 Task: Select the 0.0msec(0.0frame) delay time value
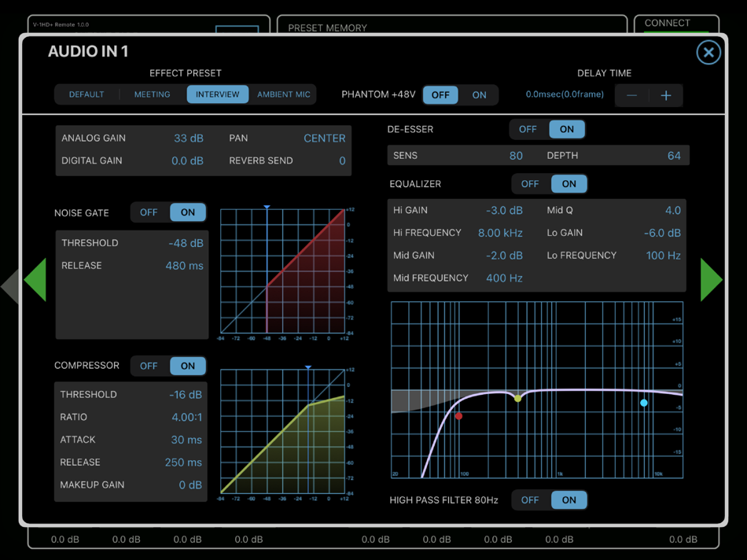[x=565, y=94]
